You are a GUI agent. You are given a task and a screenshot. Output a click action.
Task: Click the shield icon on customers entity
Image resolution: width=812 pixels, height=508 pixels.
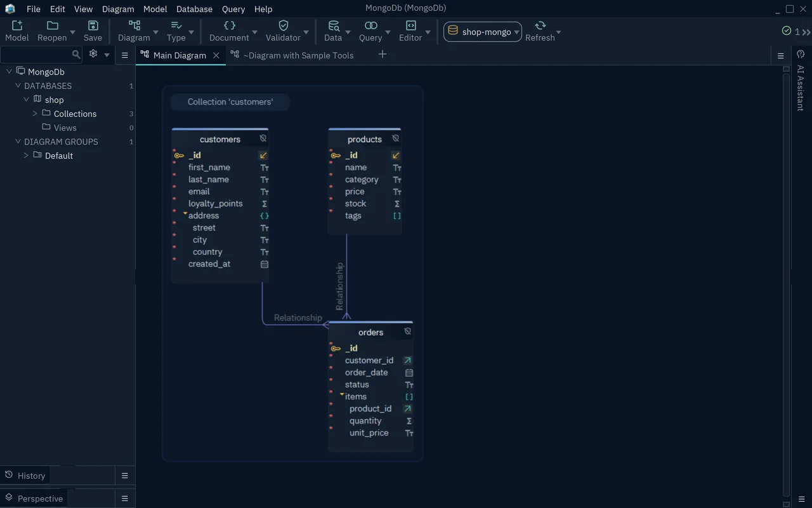(x=263, y=138)
